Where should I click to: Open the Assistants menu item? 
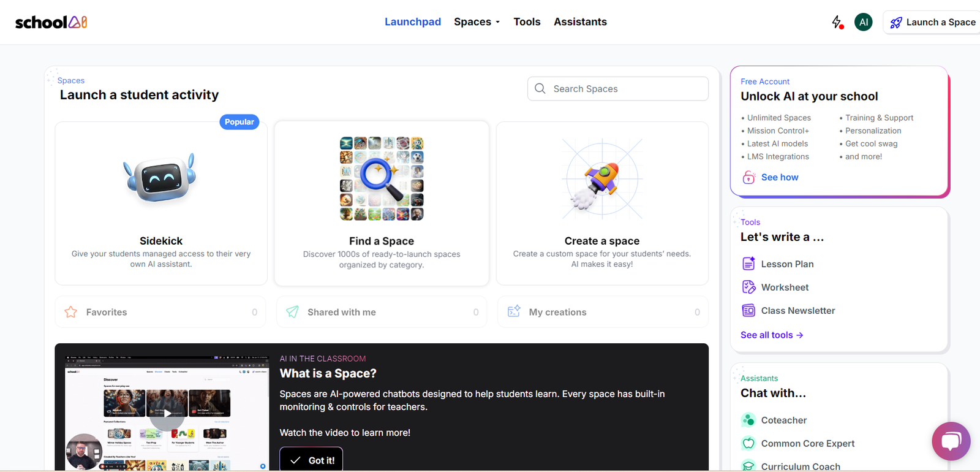pyautogui.click(x=580, y=22)
